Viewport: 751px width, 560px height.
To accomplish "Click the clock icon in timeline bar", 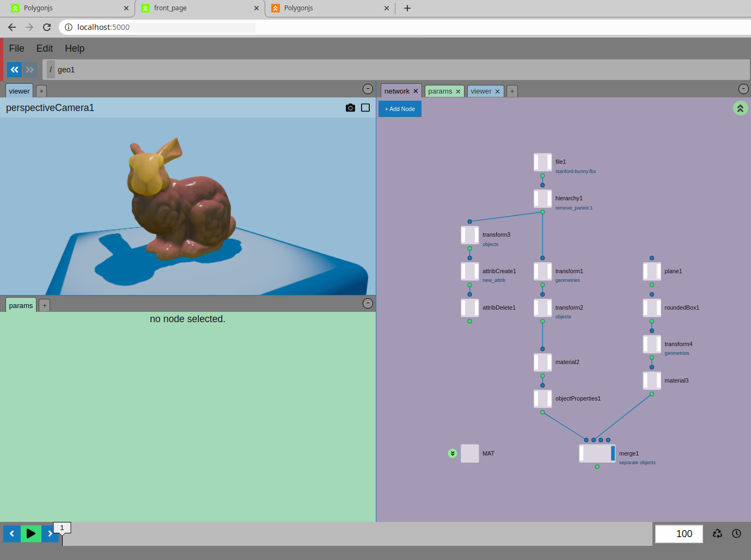I will pos(736,533).
